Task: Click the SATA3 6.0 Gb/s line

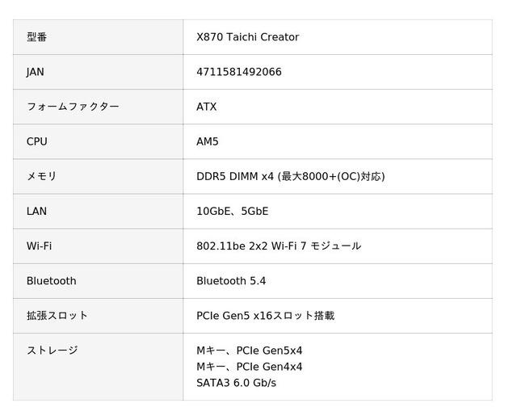Action: [236, 383]
